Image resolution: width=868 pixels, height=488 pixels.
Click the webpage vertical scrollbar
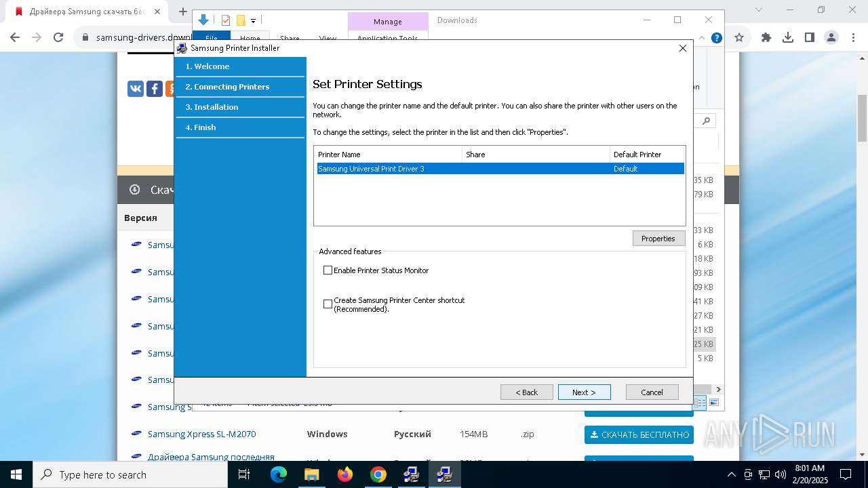[862, 119]
